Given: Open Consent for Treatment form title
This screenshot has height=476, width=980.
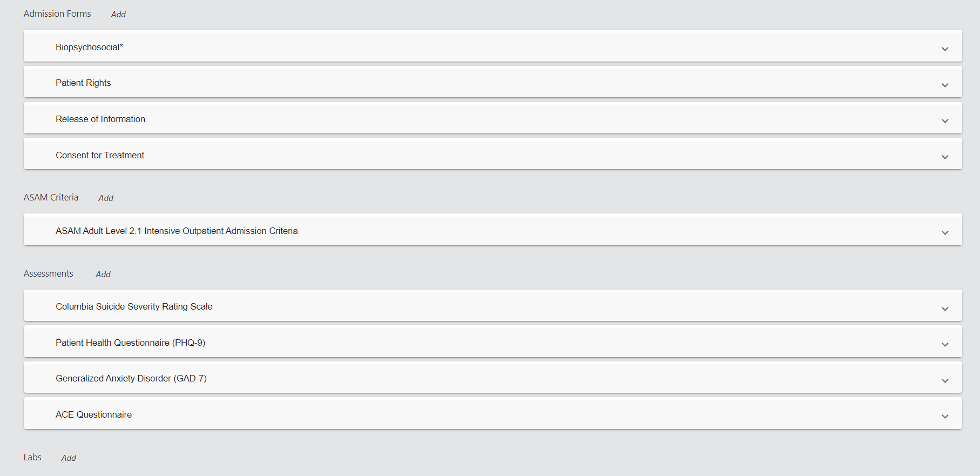Looking at the screenshot, I should pyautogui.click(x=100, y=155).
